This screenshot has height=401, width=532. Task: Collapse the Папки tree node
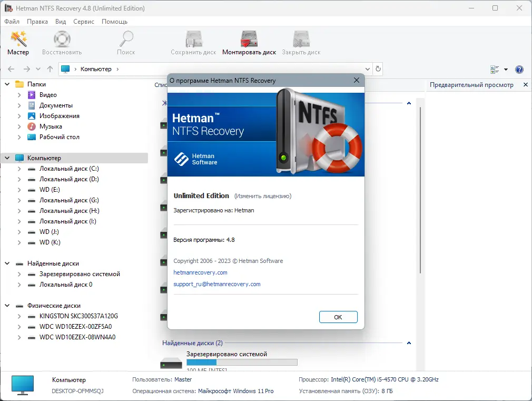pos(7,84)
